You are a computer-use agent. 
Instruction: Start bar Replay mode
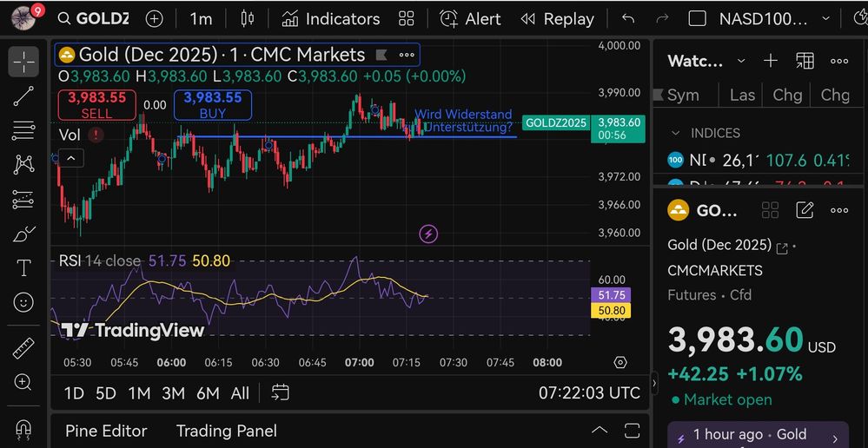[x=557, y=18]
